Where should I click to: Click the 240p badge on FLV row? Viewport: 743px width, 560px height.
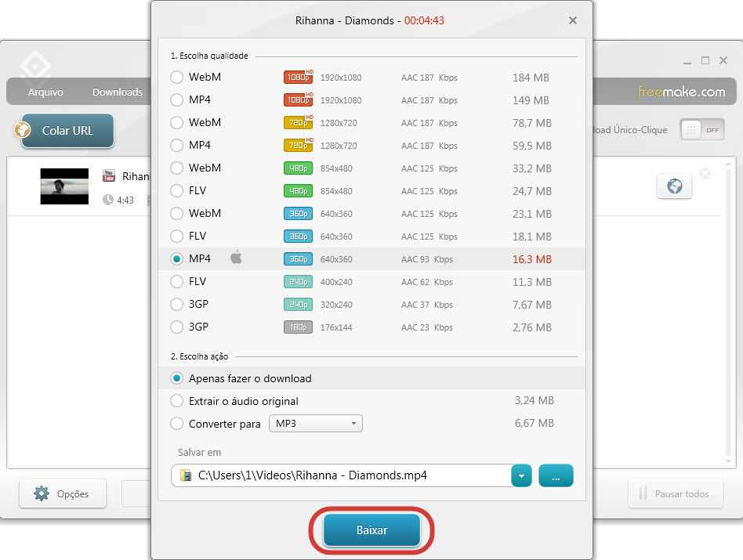pos(298,282)
